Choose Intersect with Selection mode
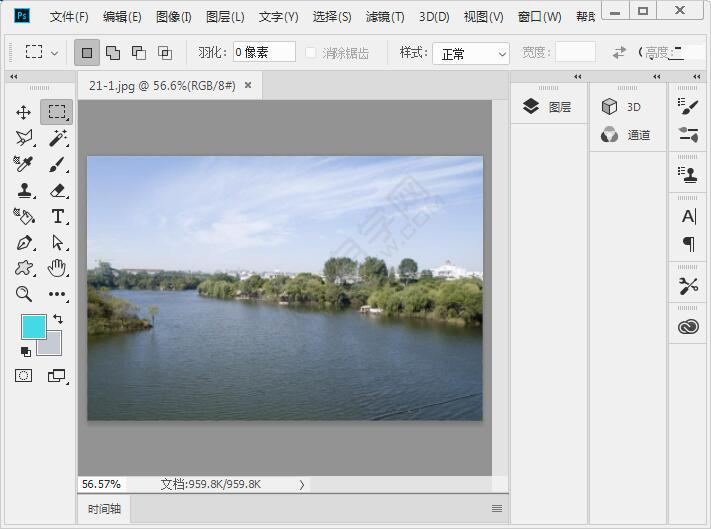 point(165,53)
